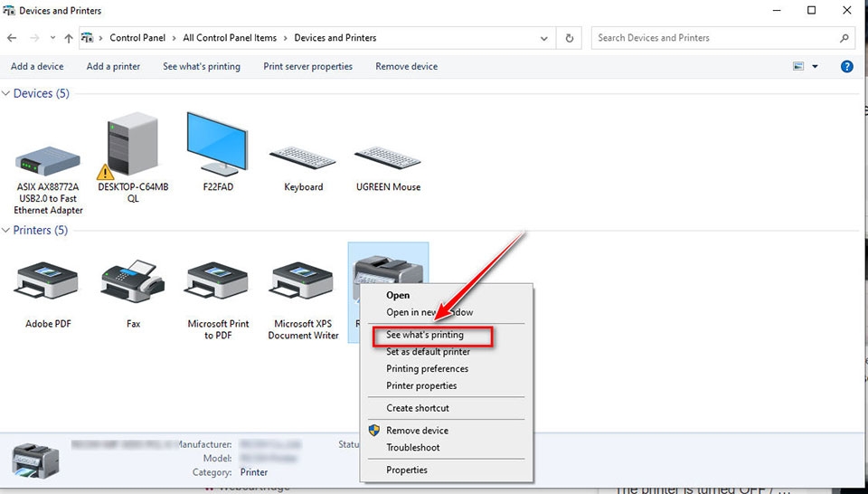
Task: Click the Devices (5) group header
Action: point(42,93)
